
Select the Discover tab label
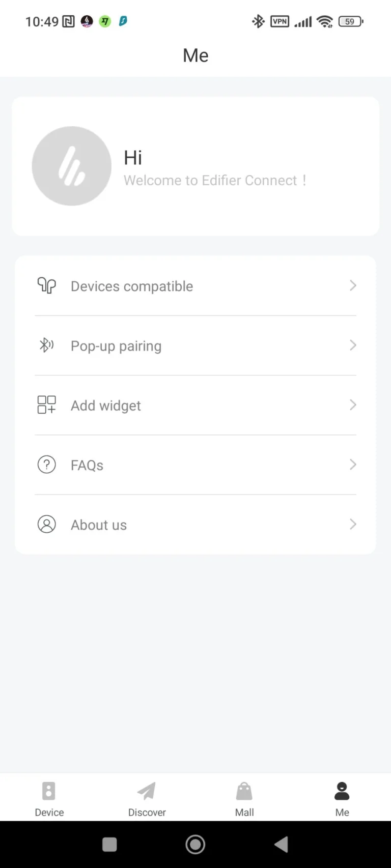tap(147, 813)
